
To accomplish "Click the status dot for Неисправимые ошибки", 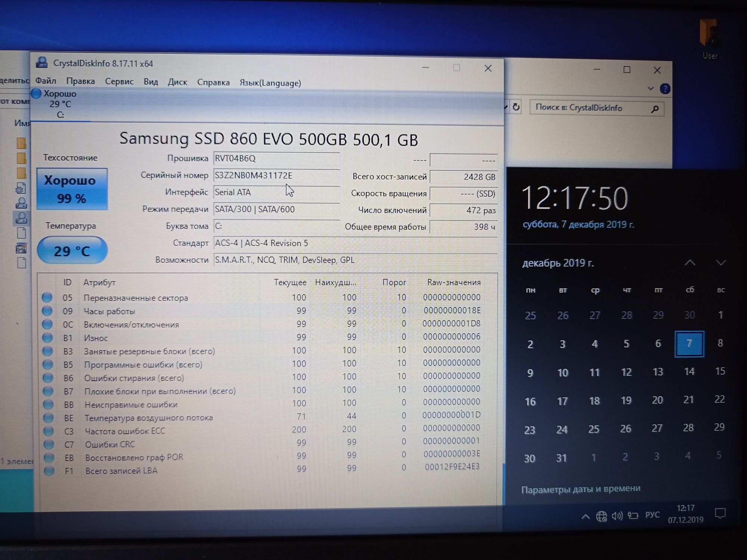I will [x=48, y=404].
